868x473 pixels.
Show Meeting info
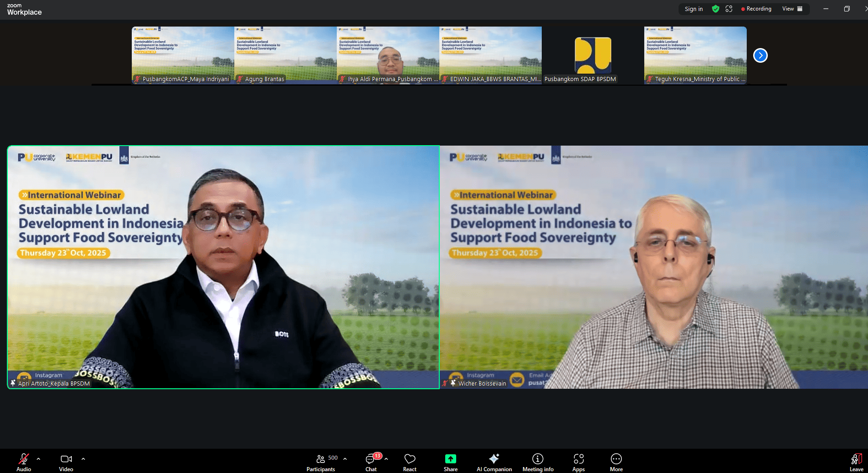click(x=538, y=462)
